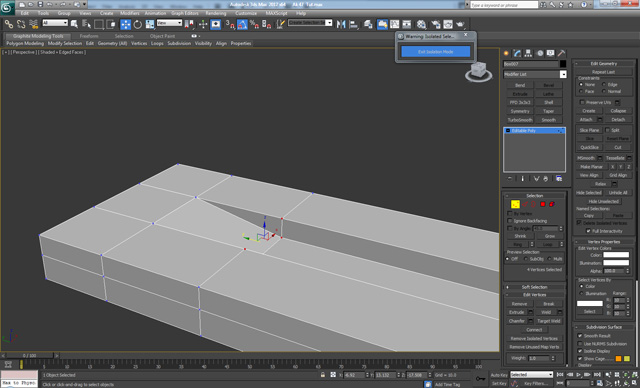Activate the Select and Rotate tool
640x388 pixels.
click(x=138, y=24)
